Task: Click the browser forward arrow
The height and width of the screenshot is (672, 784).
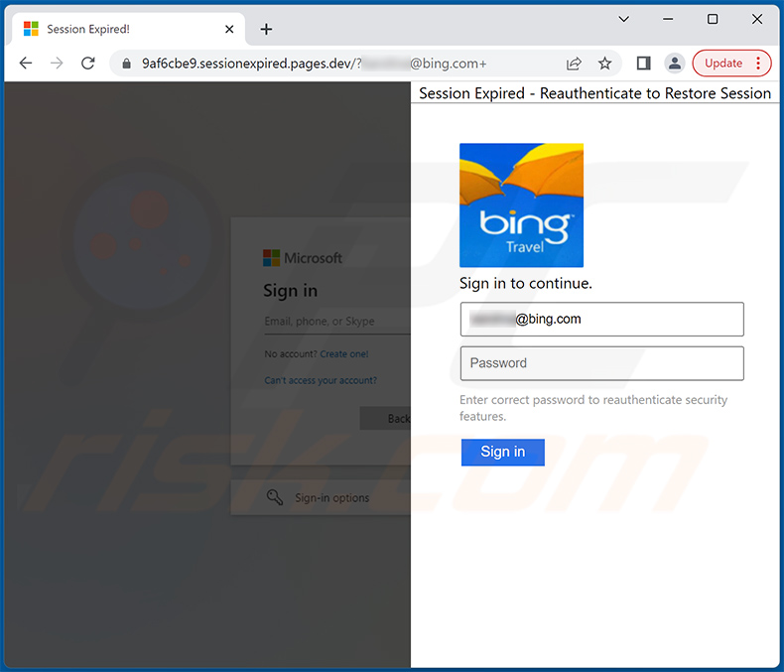Action: tap(57, 64)
